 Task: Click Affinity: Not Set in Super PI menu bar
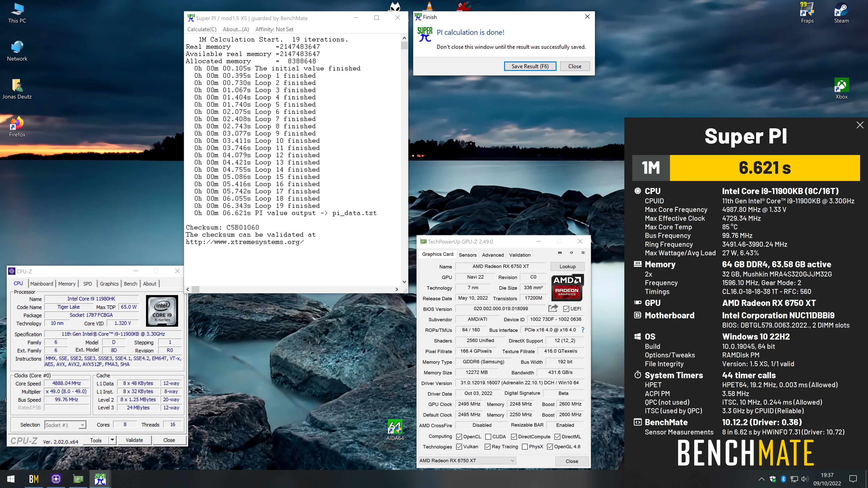pyautogui.click(x=274, y=29)
